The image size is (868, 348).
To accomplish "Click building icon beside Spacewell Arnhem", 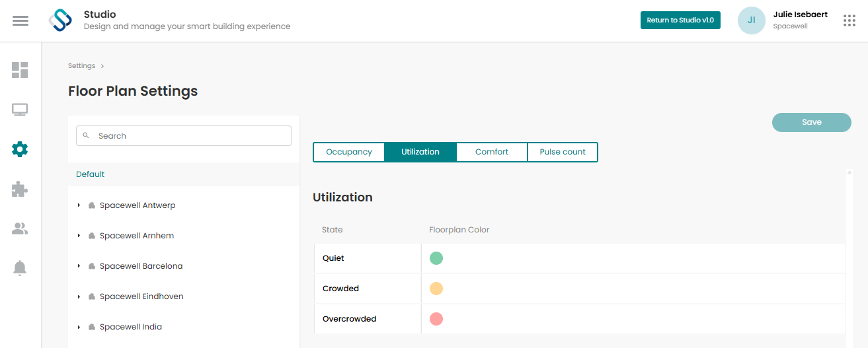I will pos(92,236).
